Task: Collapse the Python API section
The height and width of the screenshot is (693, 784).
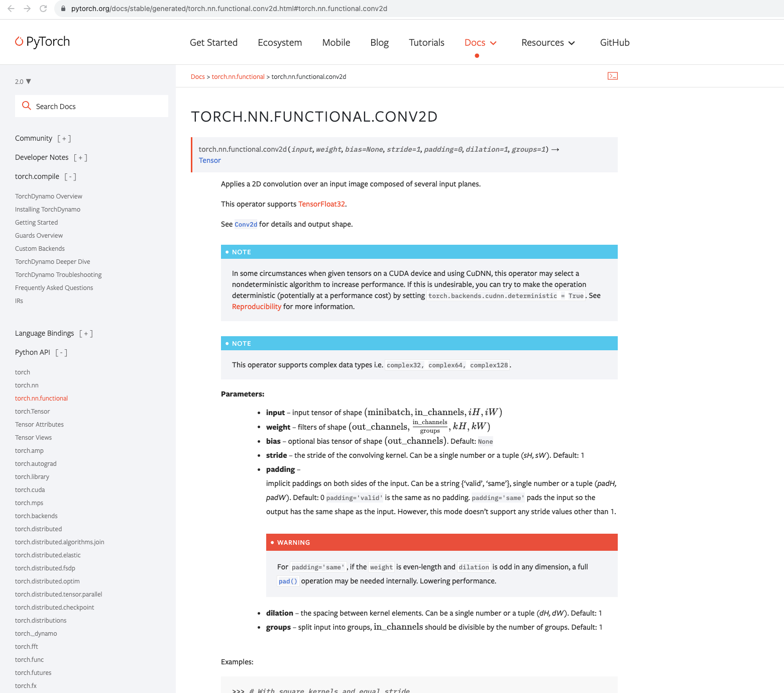Action: [x=61, y=352]
